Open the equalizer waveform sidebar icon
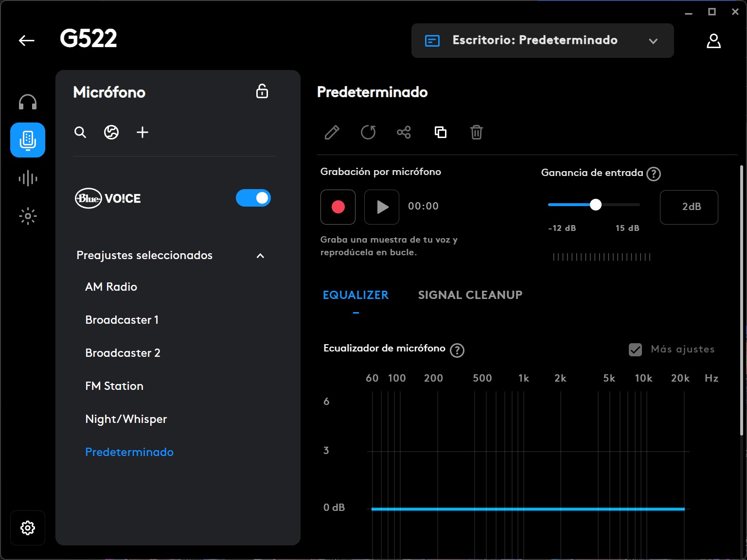Image resolution: width=747 pixels, height=560 pixels. coord(28,178)
